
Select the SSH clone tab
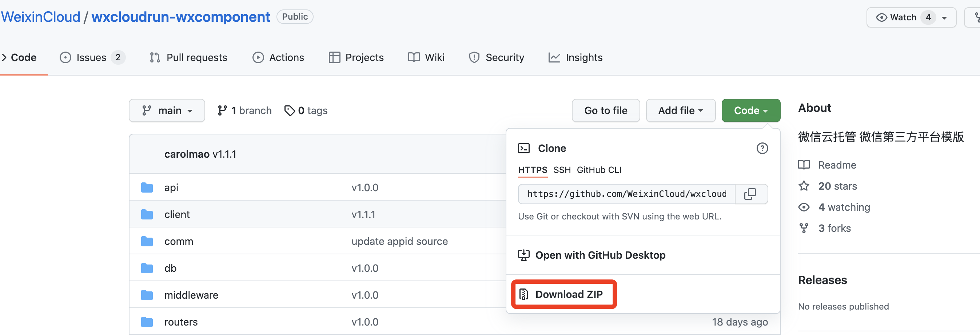(562, 170)
